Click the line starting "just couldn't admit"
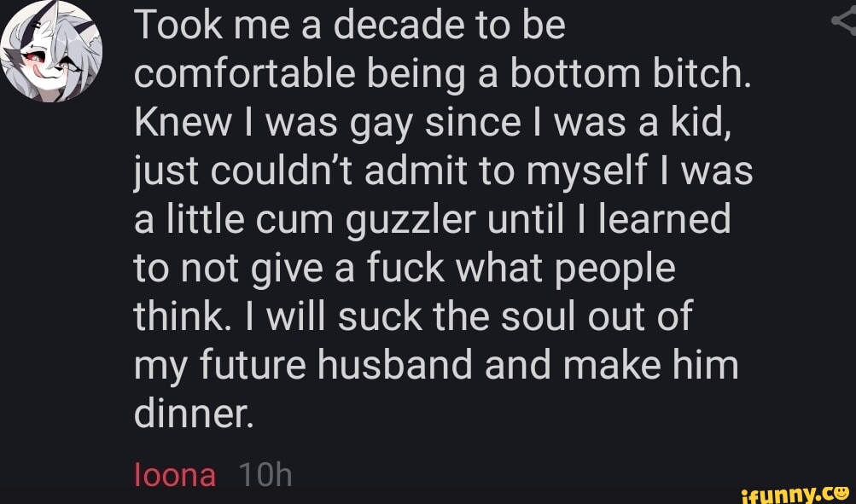The image size is (856, 504). pos(443,173)
